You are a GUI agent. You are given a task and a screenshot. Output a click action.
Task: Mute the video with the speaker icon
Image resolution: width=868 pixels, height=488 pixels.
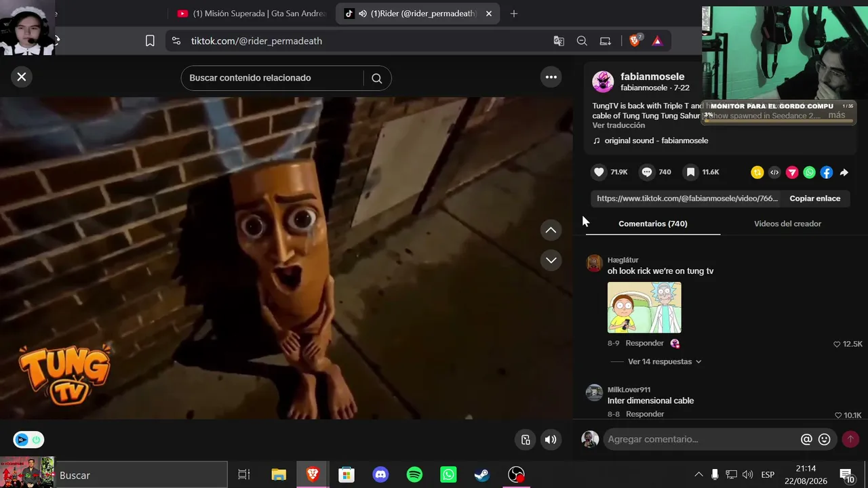(551, 440)
